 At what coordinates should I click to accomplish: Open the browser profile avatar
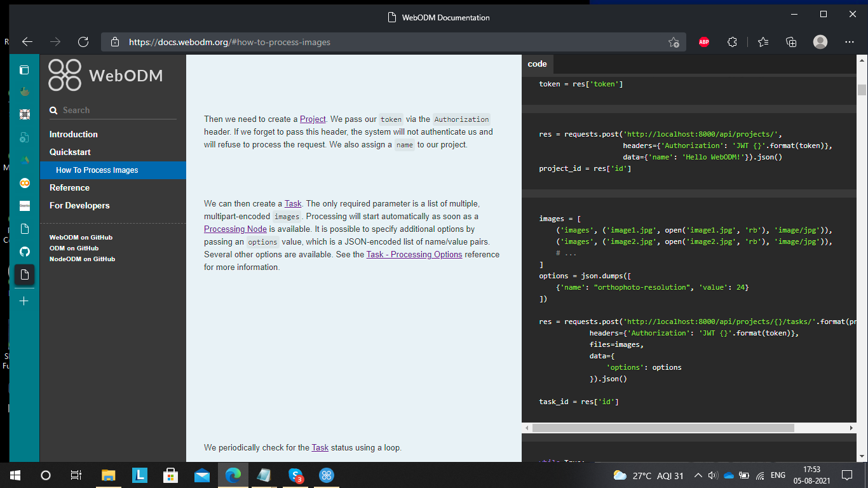click(x=820, y=42)
